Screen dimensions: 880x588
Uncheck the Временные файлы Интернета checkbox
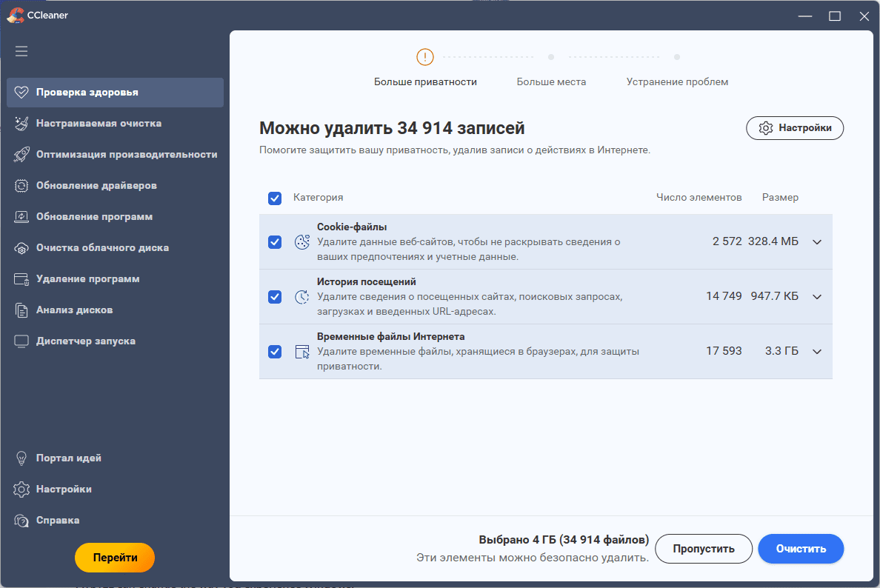point(274,352)
